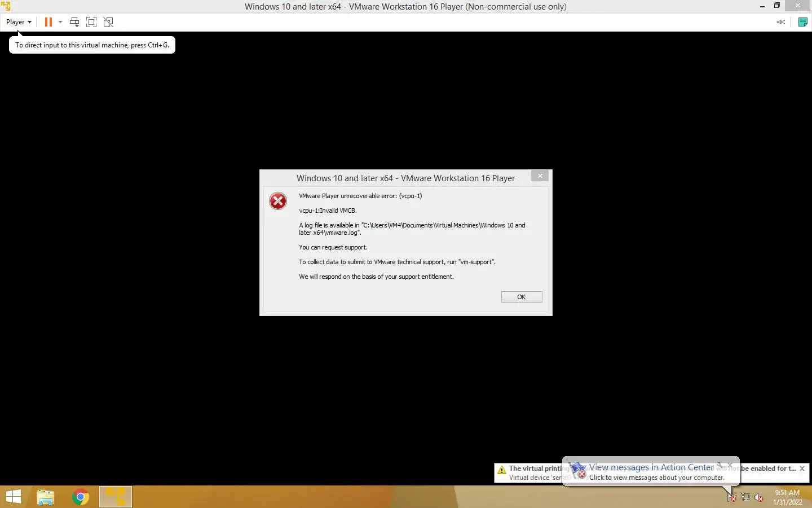Close the Action Center balloon with its X
The height and width of the screenshot is (508, 812).
click(x=730, y=466)
